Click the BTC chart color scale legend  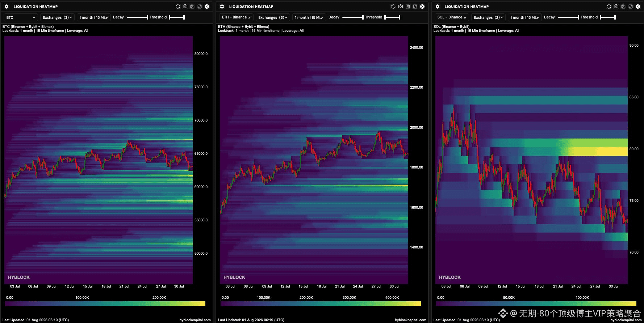point(105,304)
